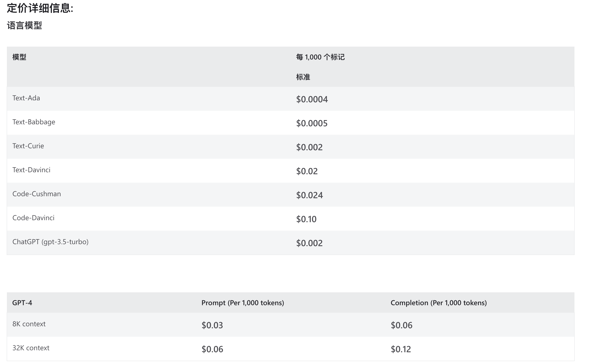Screen dimensions: 610x364
Task: Click the $0.06 prompt price for 32K context
Action: (x=212, y=349)
